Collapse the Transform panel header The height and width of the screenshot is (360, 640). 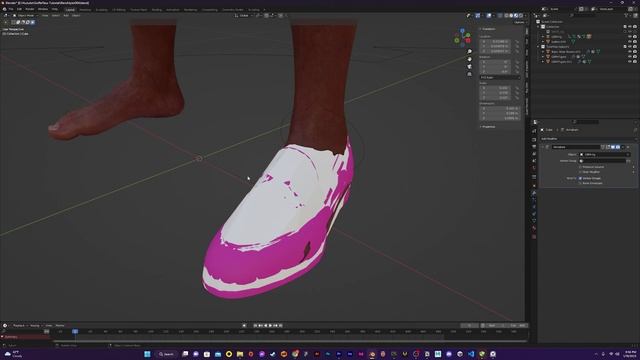488,29
